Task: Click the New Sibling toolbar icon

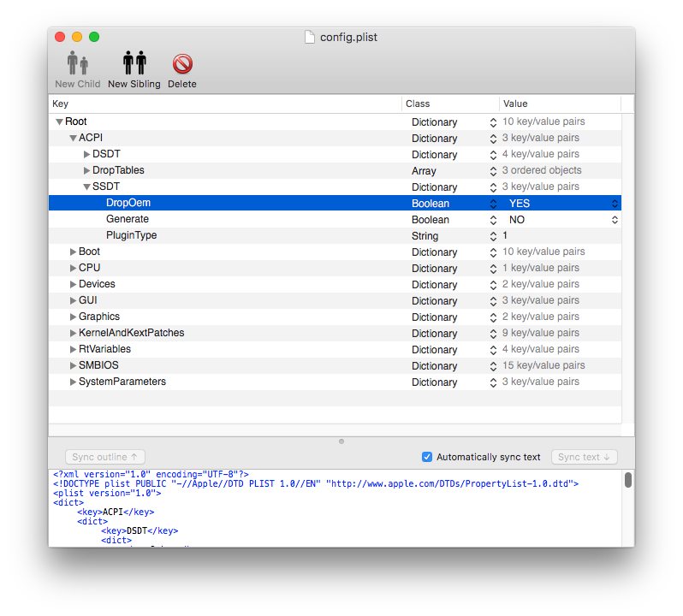Action: click(134, 65)
